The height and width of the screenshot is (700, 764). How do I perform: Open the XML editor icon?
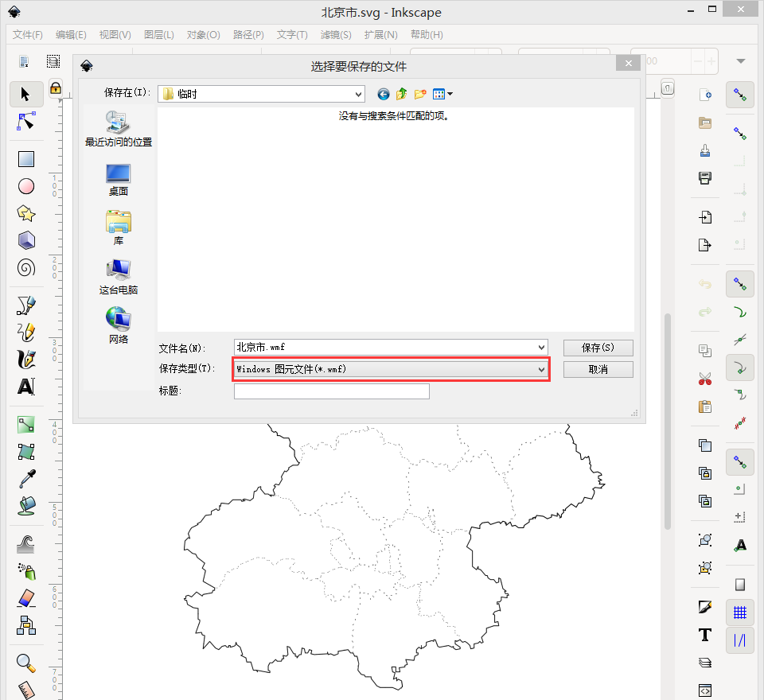(x=704, y=690)
